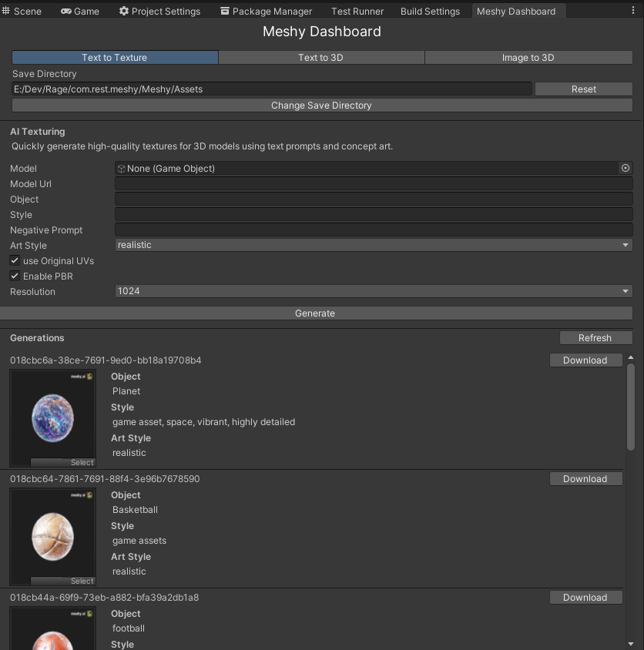Click the game object cube icon in Model field
This screenshot has width=644, height=650.
(x=122, y=169)
